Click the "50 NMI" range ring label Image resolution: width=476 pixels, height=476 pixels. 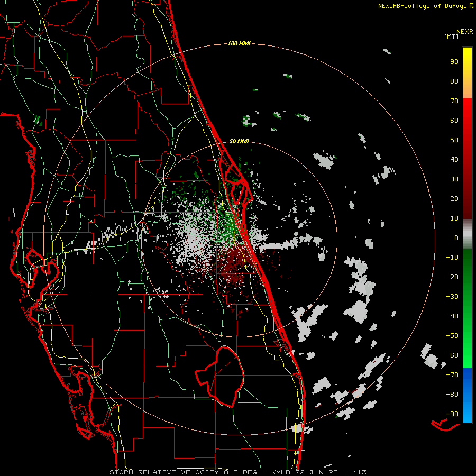pyautogui.click(x=239, y=141)
